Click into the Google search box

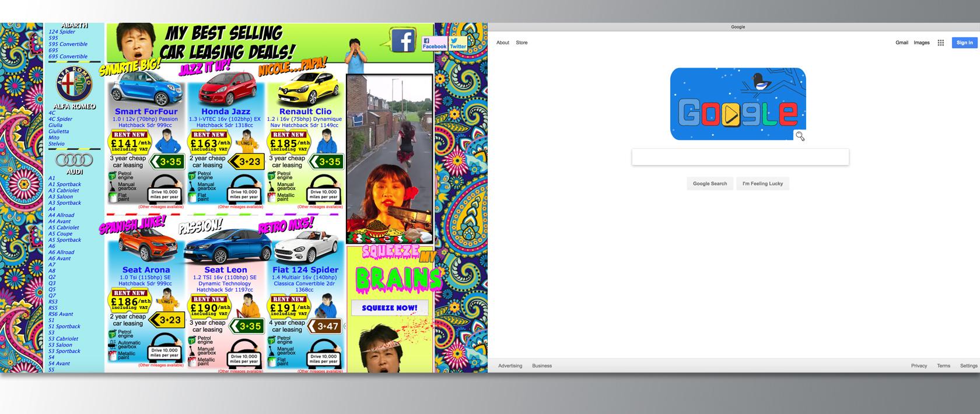coord(740,157)
